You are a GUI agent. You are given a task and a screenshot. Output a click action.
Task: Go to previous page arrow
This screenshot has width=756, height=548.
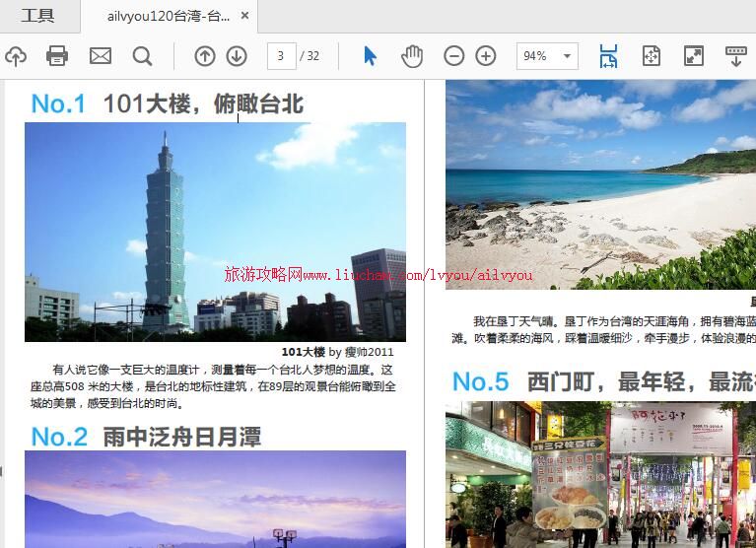tap(204, 56)
